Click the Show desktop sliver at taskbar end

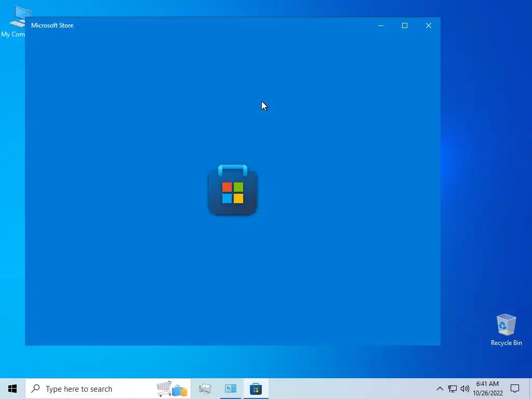(530, 389)
